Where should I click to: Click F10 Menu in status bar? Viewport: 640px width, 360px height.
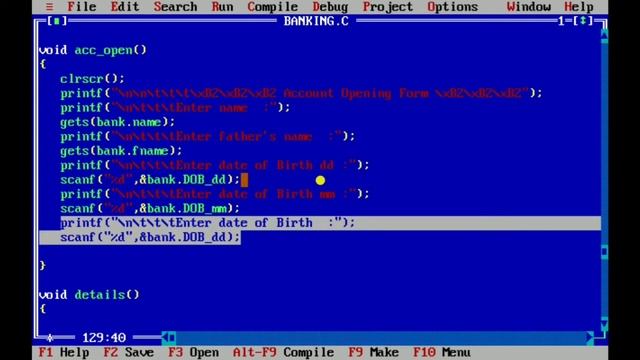[442, 352]
